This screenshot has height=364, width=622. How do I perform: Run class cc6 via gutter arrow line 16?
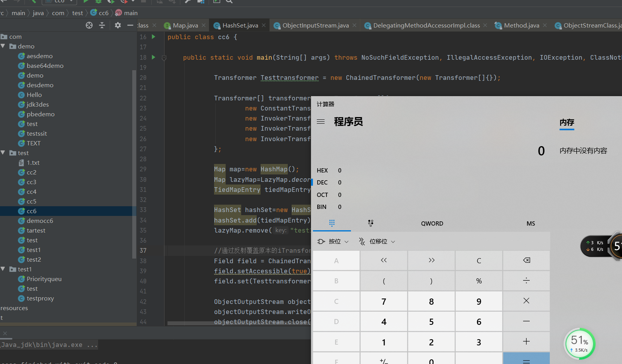point(154,37)
